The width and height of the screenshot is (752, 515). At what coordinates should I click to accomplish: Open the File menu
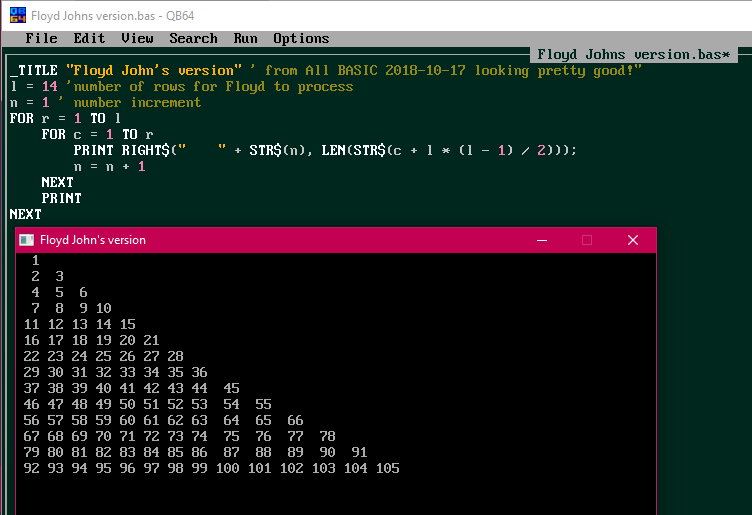(41, 38)
